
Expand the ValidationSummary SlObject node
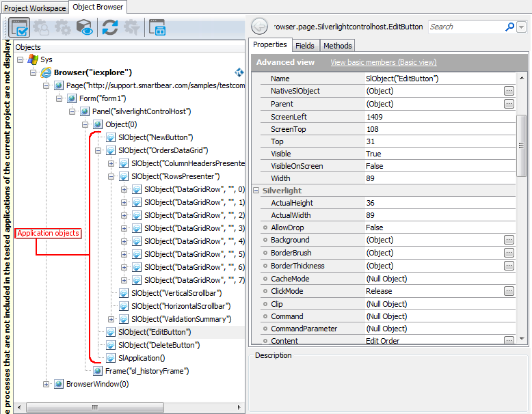click(111, 319)
